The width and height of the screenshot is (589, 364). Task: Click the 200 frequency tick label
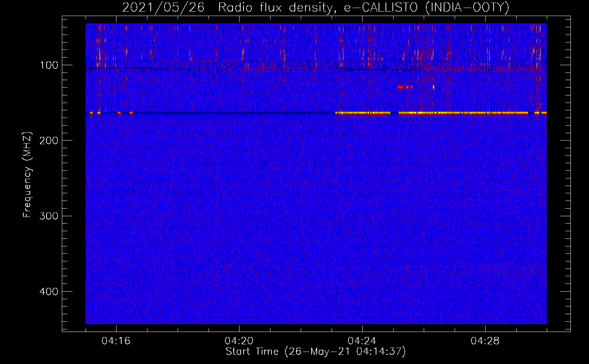49,141
